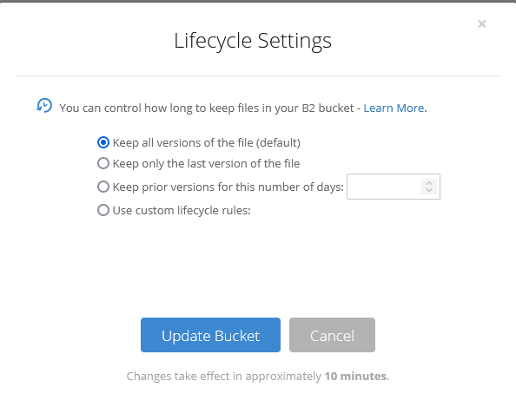
Task: Open the Learn More link
Action: point(394,108)
